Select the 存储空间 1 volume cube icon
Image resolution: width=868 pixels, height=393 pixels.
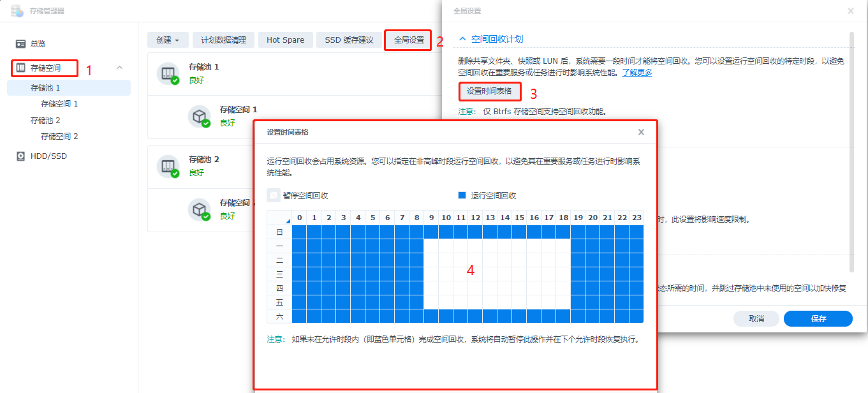(200, 117)
